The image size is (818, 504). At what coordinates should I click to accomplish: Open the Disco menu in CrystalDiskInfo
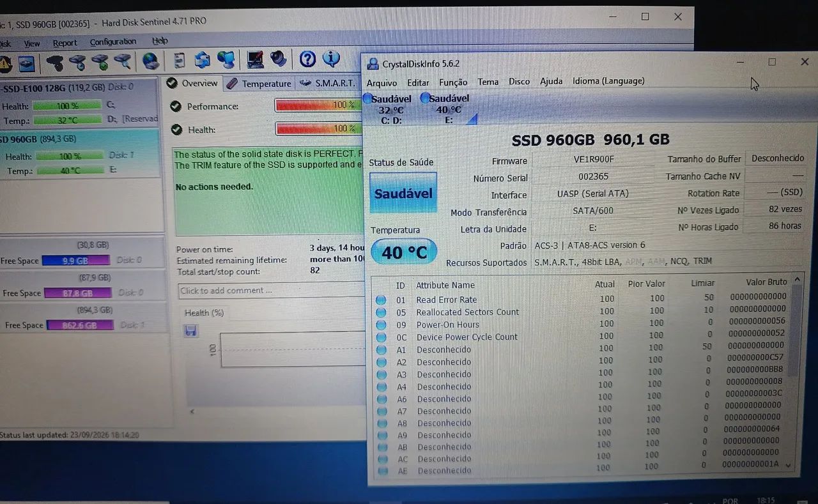click(519, 81)
